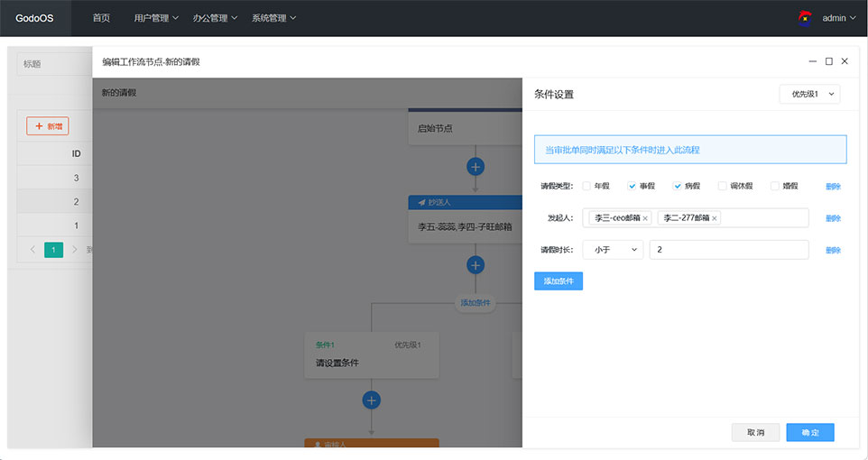Check the 婚假 checkbox

775,186
